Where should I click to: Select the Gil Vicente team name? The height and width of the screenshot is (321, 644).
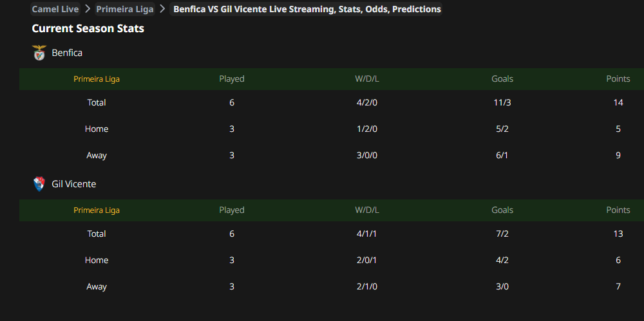tap(74, 184)
